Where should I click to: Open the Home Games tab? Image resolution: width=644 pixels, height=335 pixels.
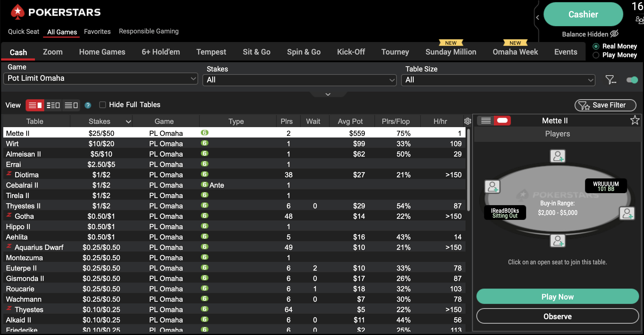[102, 52]
